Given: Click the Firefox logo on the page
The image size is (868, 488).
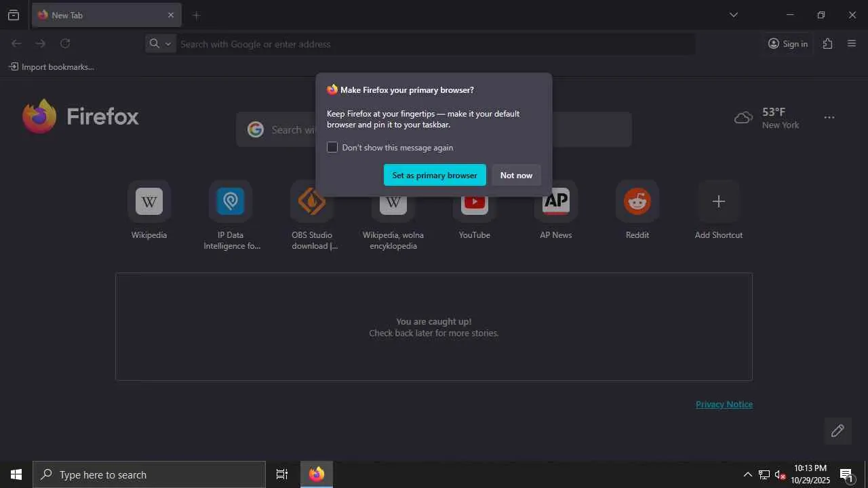Looking at the screenshot, I should 81,117.
